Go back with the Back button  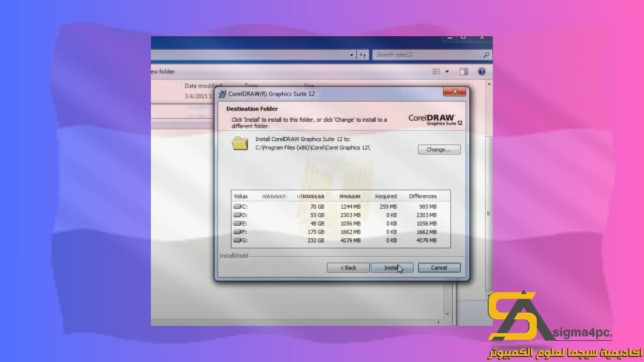348,267
